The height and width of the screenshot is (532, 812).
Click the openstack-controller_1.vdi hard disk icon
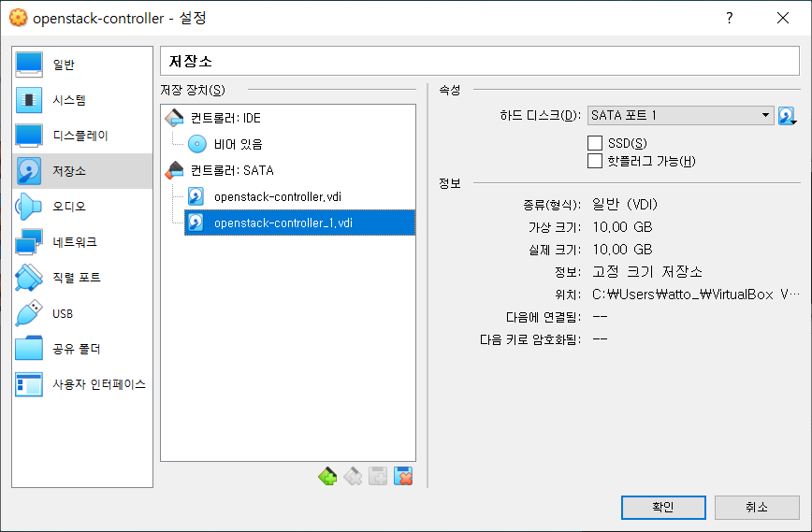point(196,223)
